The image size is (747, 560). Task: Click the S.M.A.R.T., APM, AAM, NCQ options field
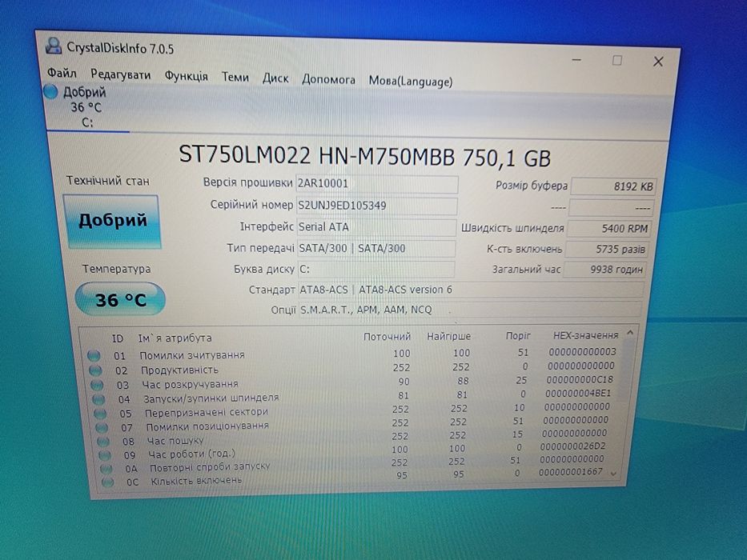470,310
